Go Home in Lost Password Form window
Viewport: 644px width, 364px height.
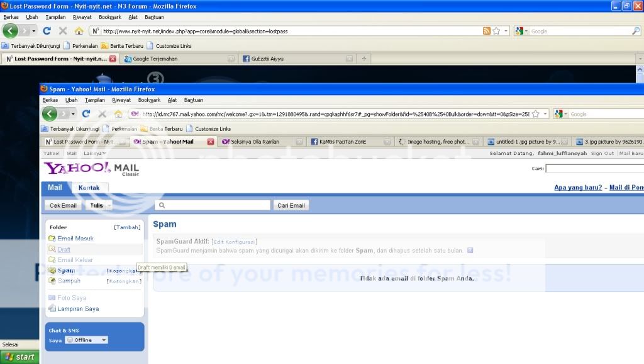pos(79,31)
